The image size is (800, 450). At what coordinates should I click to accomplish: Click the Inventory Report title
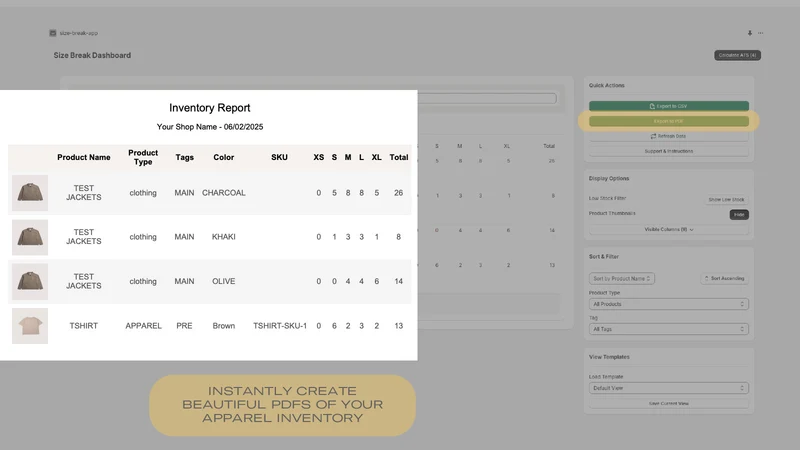210,108
